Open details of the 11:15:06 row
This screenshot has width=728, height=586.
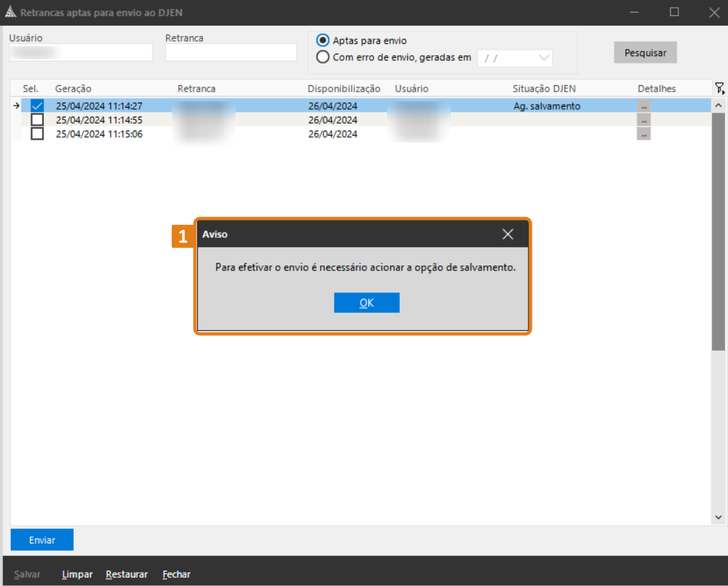643,134
